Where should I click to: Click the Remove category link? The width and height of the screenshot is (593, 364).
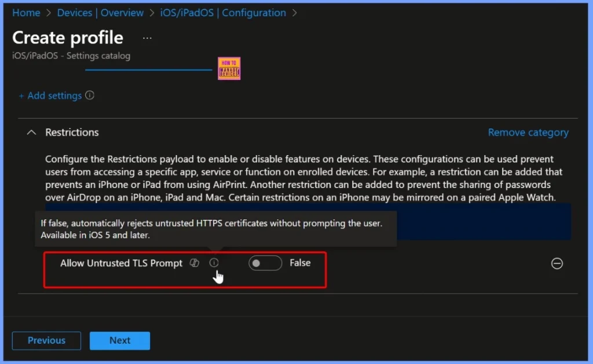(528, 132)
